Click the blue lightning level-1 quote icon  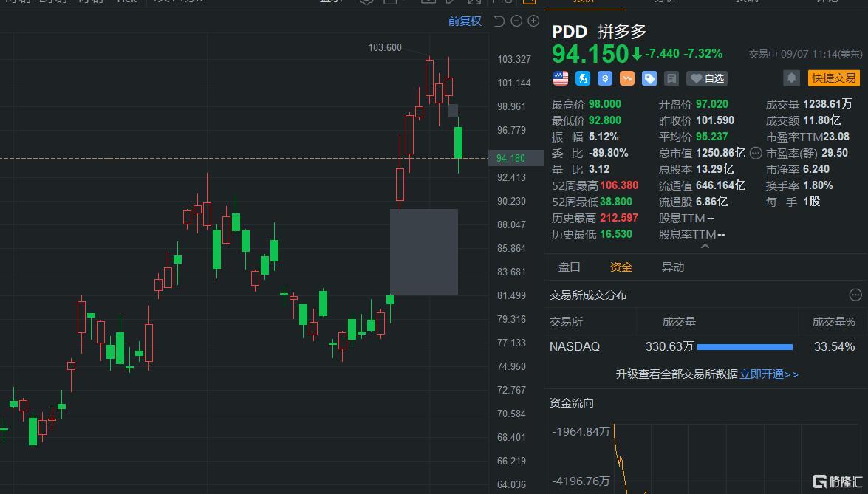click(582, 78)
